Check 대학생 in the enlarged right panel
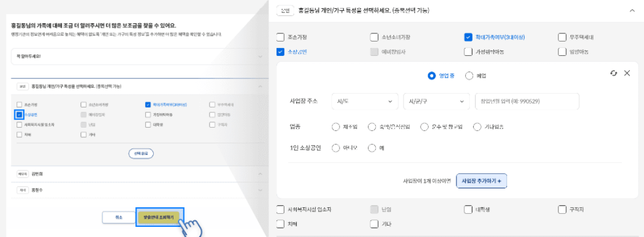644x237 pixels. (x=468, y=210)
